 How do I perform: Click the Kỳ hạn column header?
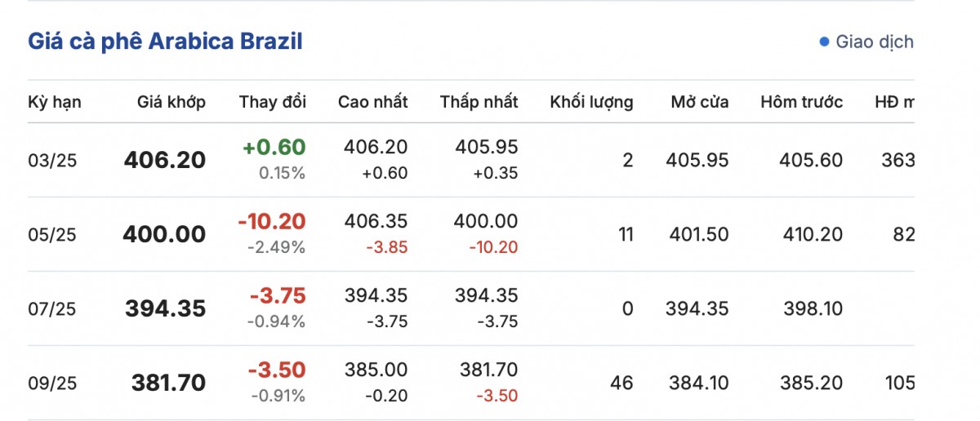55,102
